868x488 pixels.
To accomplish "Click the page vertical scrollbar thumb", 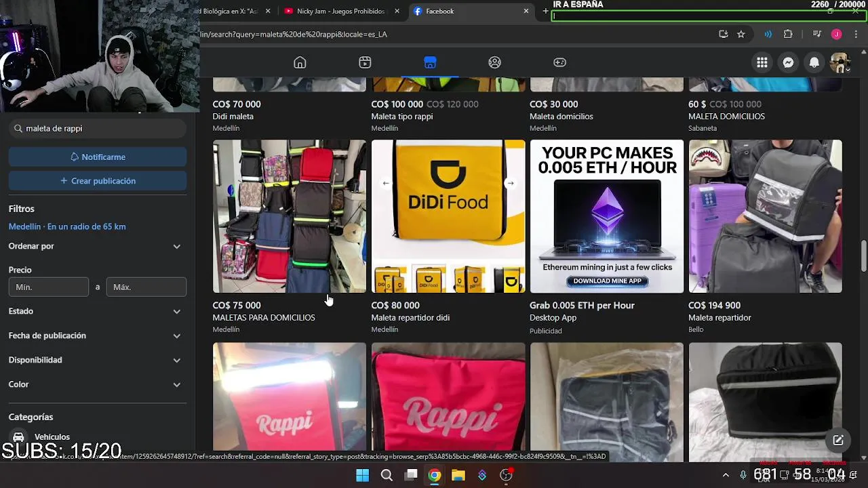I will (x=863, y=256).
